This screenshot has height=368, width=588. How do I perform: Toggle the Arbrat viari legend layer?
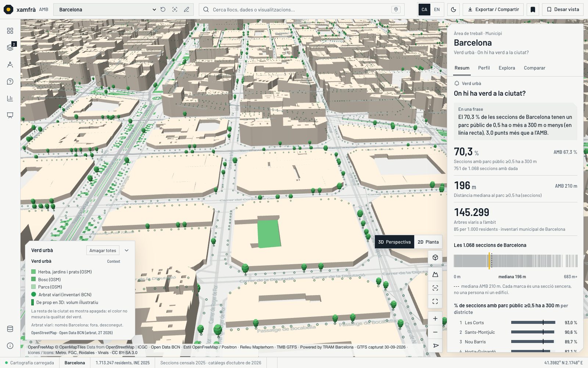(61, 294)
